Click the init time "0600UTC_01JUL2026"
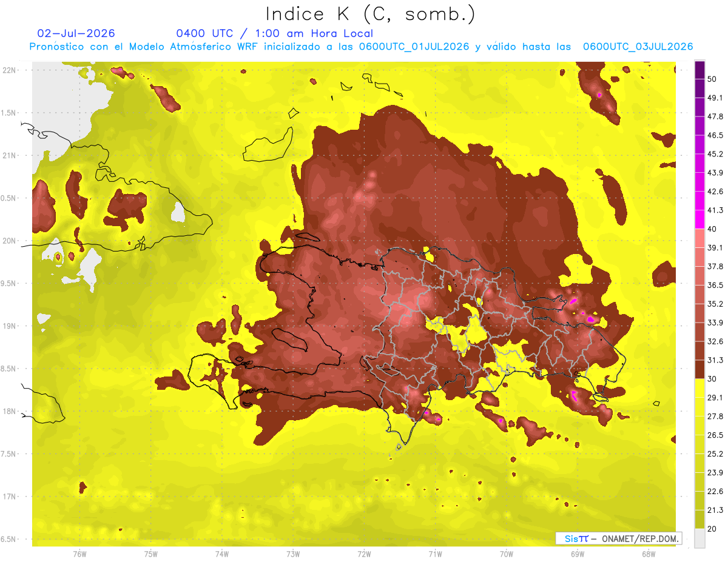728x562 pixels. point(414,46)
